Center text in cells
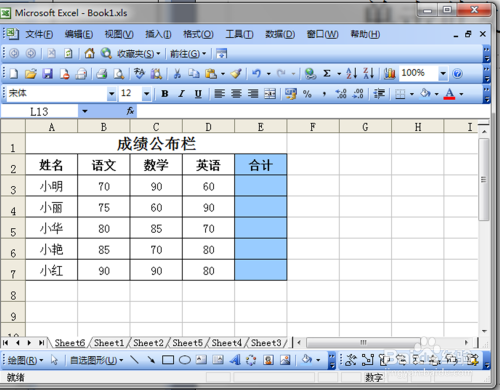The image size is (500, 390). [x=236, y=94]
